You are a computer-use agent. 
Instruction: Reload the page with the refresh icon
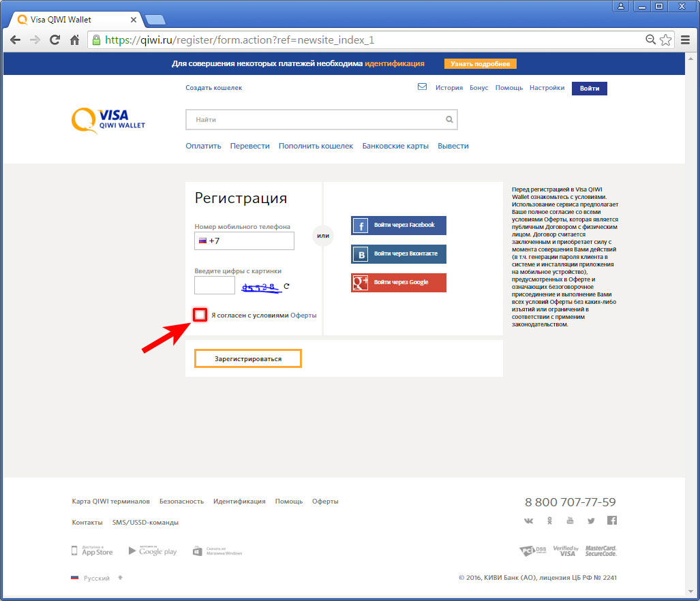pyautogui.click(x=55, y=40)
